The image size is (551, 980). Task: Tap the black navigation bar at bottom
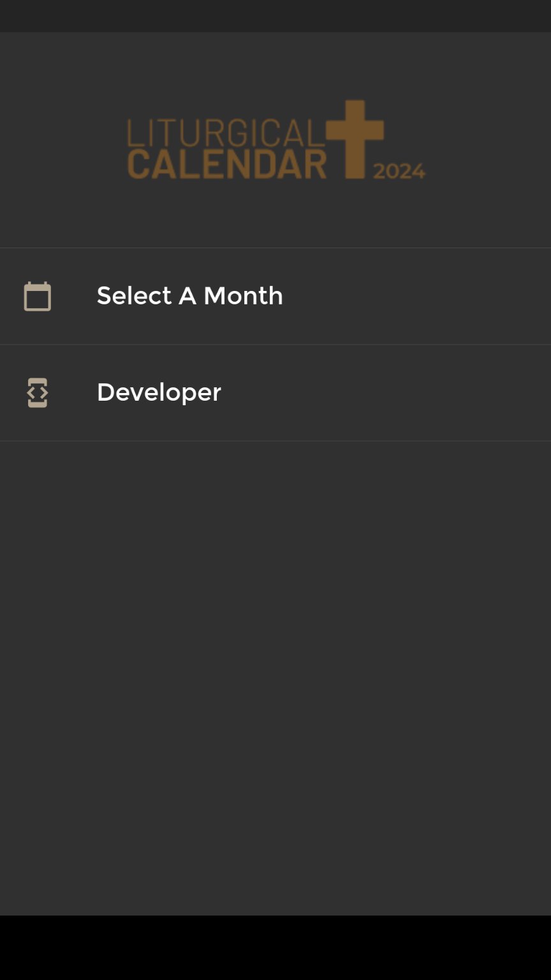(275, 947)
